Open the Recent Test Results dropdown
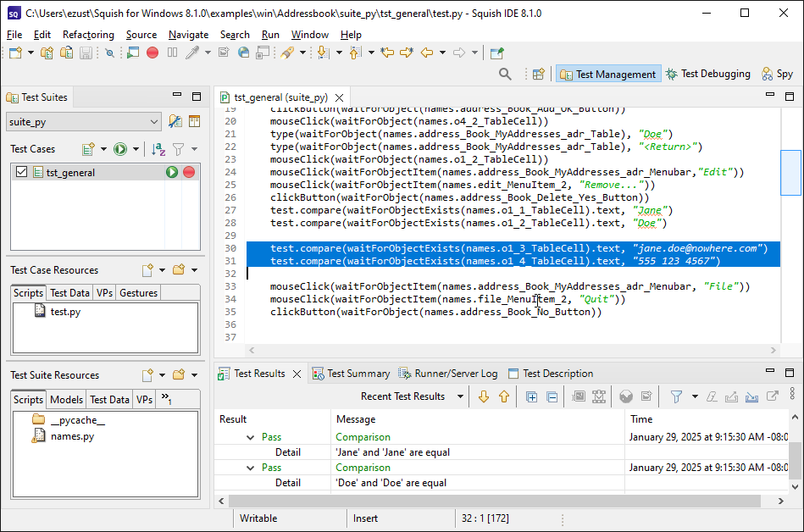 point(461,396)
